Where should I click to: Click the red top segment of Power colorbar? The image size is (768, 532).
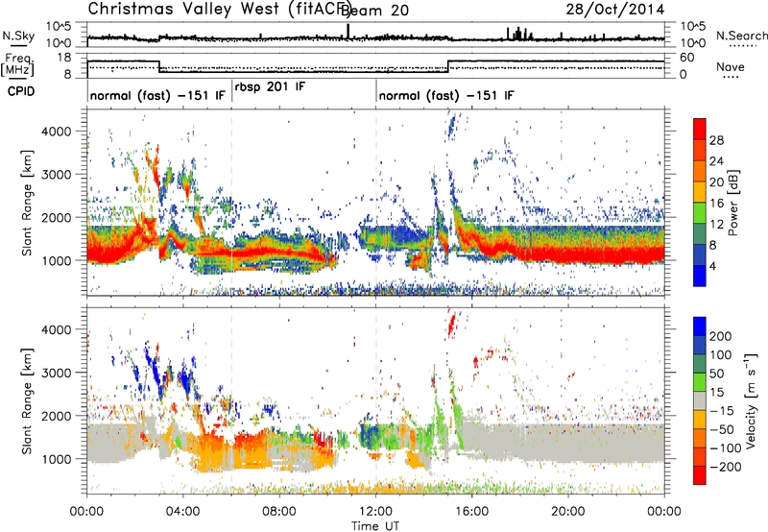pos(700,128)
